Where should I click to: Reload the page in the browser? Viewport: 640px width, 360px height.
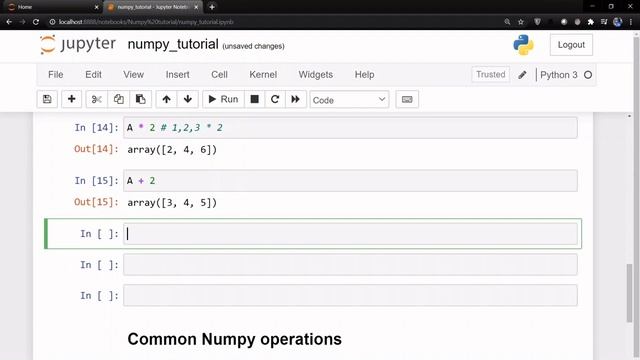[x=36, y=22]
